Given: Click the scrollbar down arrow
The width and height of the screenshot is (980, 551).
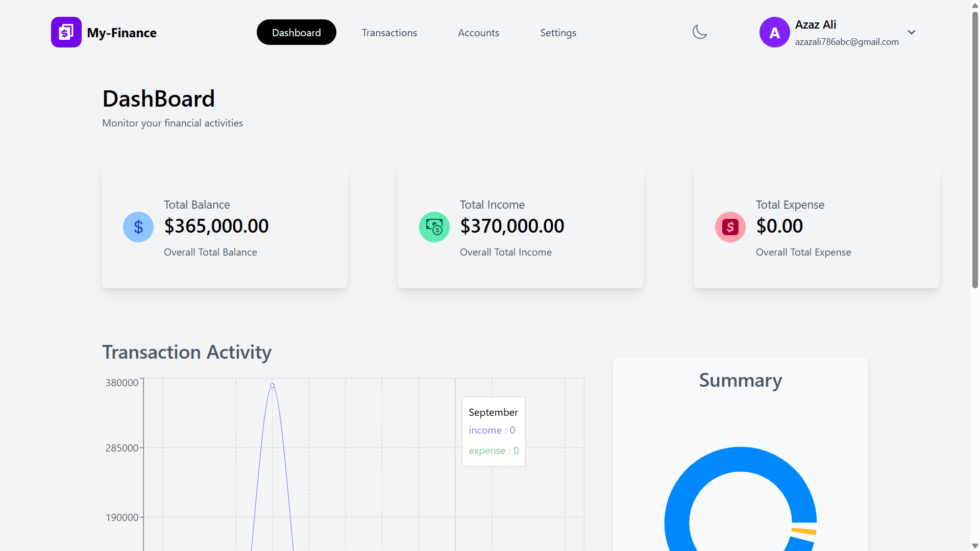Looking at the screenshot, I should [x=975, y=546].
